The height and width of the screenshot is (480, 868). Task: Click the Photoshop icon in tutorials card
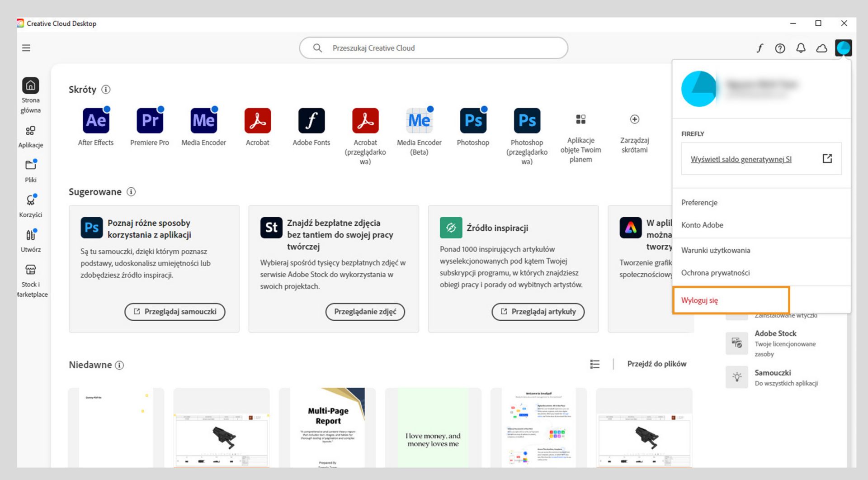pyautogui.click(x=91, y=228)
